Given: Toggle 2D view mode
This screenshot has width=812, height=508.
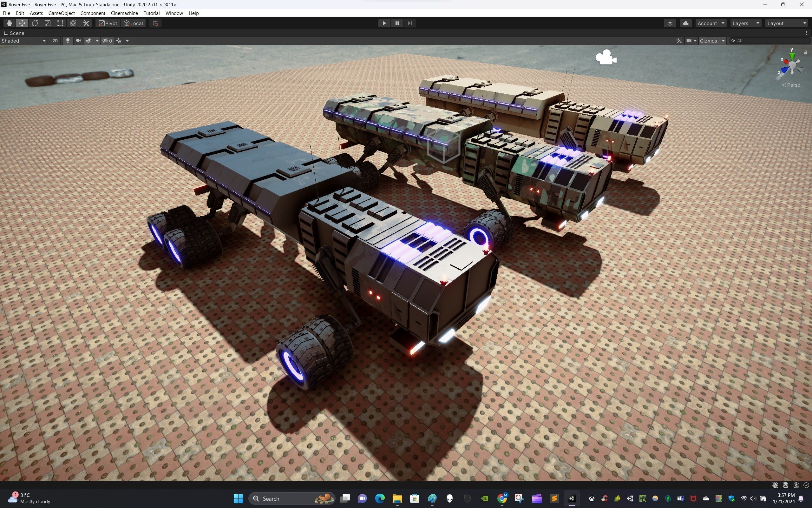Looking at the screenshot, I should pos(55,41).
